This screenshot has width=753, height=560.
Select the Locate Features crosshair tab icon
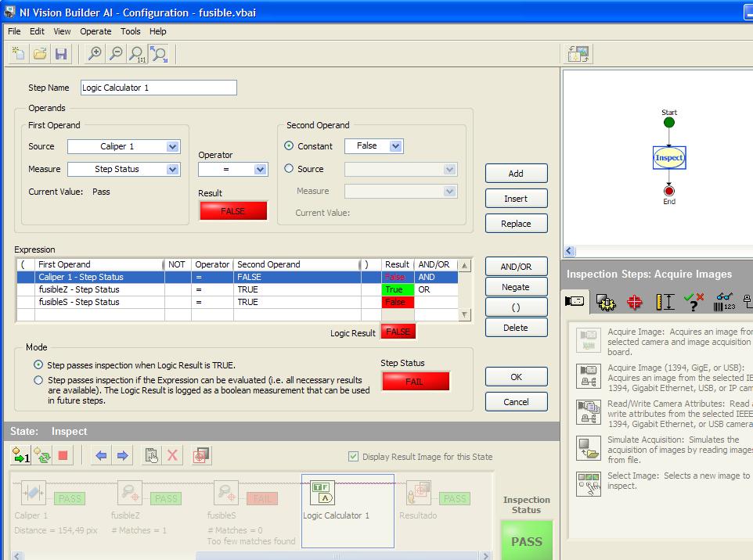click(634, 303)
